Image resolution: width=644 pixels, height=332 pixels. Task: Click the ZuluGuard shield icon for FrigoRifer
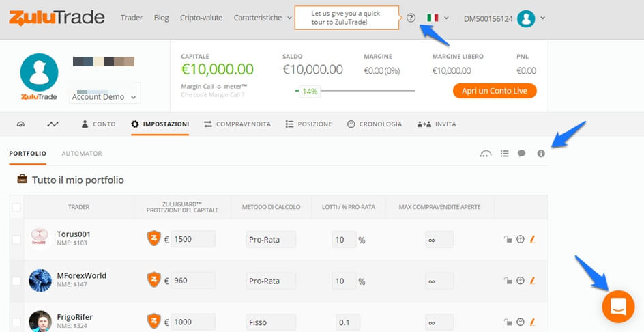pos(153,321)
